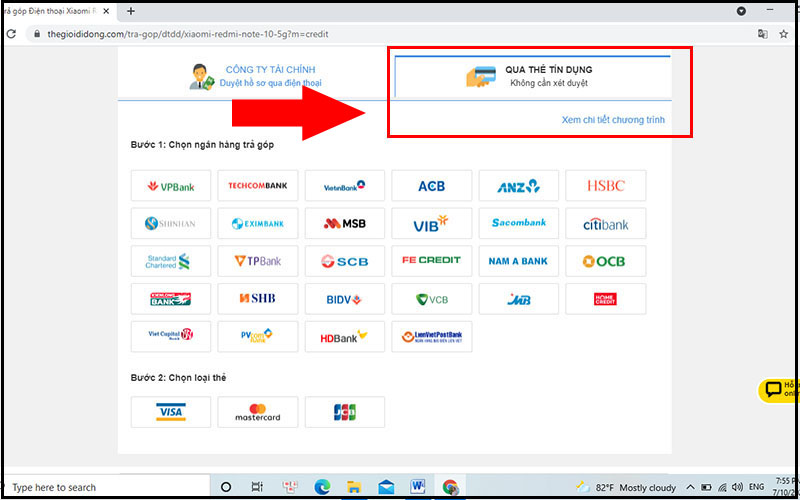Select the Sacombank logo tile
Viewport: 800px width, 500px height.
(518, 223)
